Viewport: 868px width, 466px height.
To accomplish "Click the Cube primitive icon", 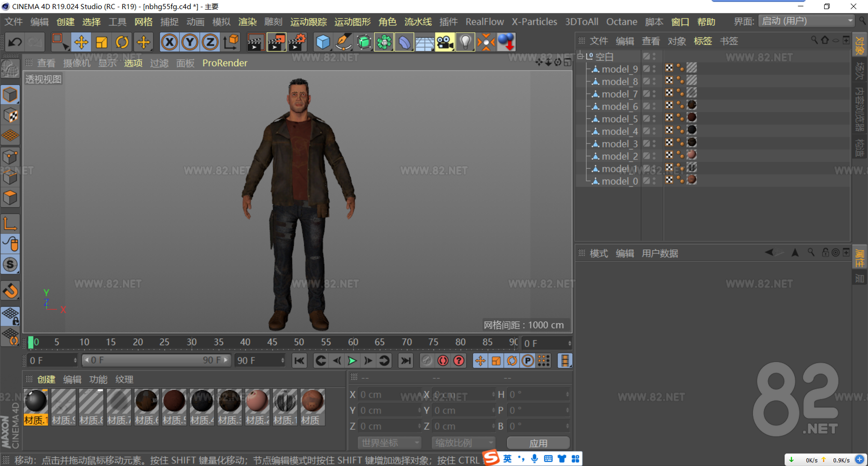I will [x=323, y=42].
